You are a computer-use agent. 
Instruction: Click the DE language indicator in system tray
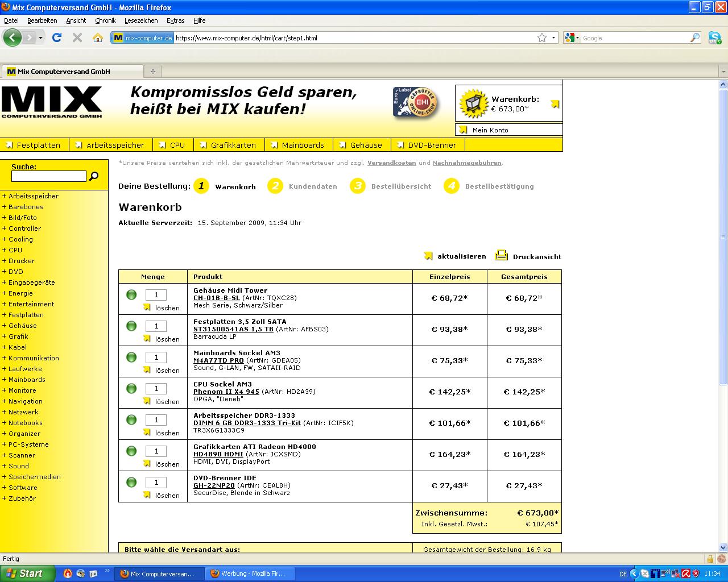click(623, 574)
